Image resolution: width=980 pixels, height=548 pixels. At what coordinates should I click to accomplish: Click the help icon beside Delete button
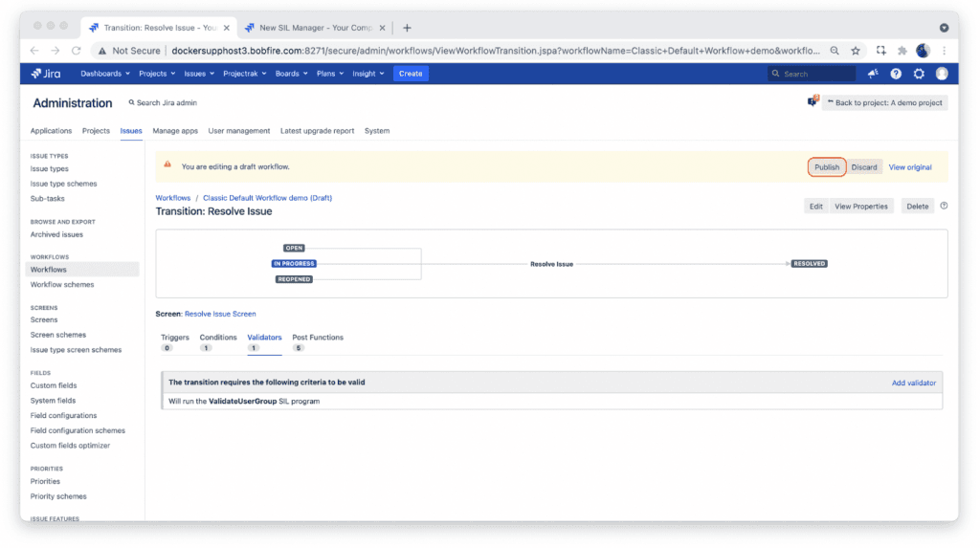pos(944,206)
